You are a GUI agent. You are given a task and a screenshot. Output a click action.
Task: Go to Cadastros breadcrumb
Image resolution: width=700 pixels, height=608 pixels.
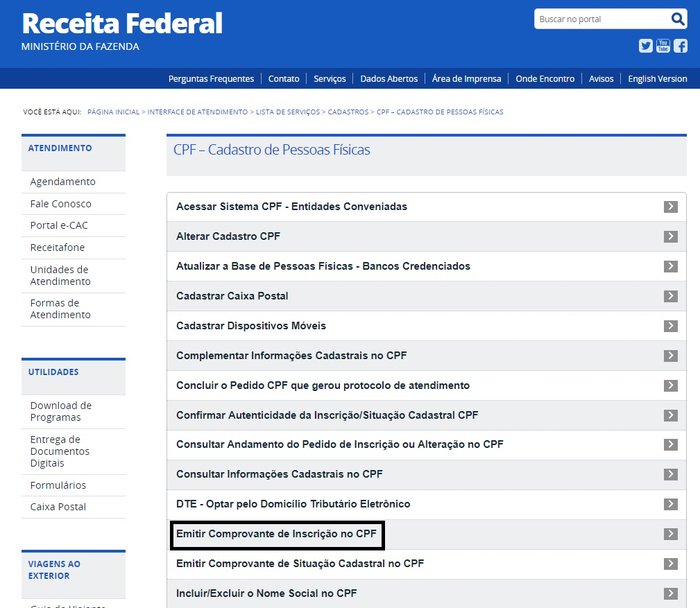348,112
